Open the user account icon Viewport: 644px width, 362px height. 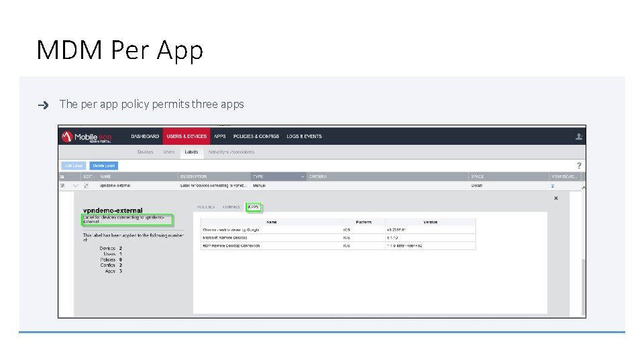[x=579, y=137]
